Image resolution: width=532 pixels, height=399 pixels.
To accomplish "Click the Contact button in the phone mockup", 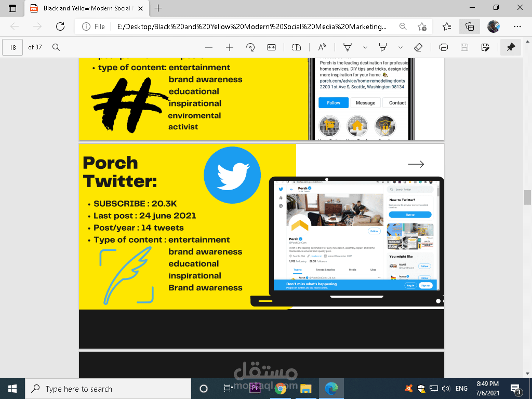I will coord(396,102).
